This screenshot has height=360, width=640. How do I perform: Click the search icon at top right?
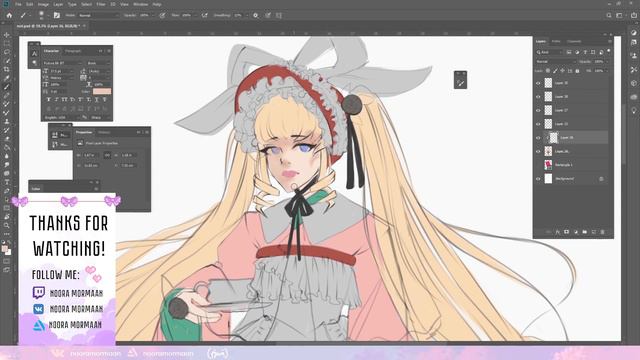coord(609,15)
